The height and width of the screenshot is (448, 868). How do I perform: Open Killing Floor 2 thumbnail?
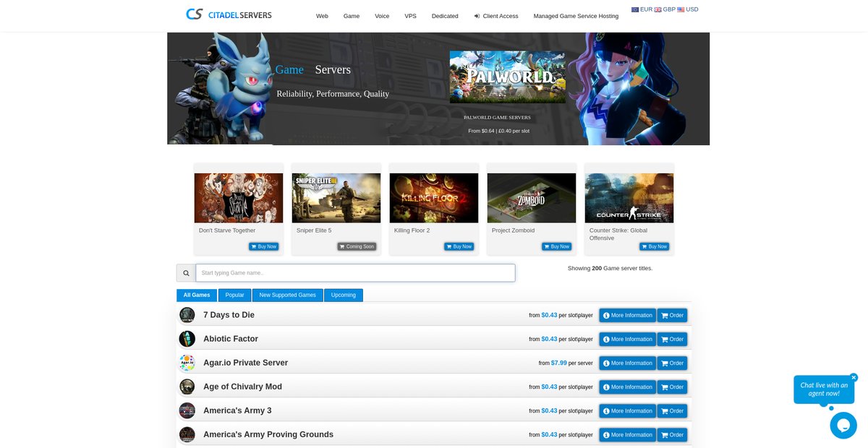pyautogui.click(x=434, y=198)
